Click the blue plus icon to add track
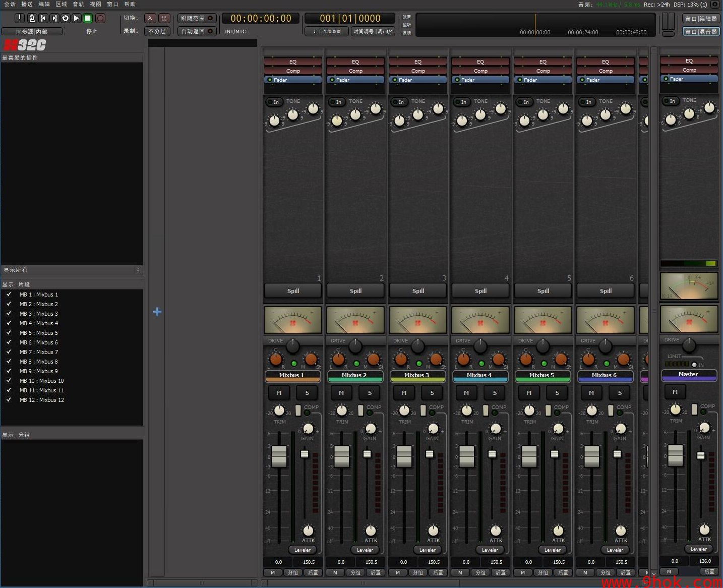The width and height of the screenshot is (723, 588). [157, 312]
